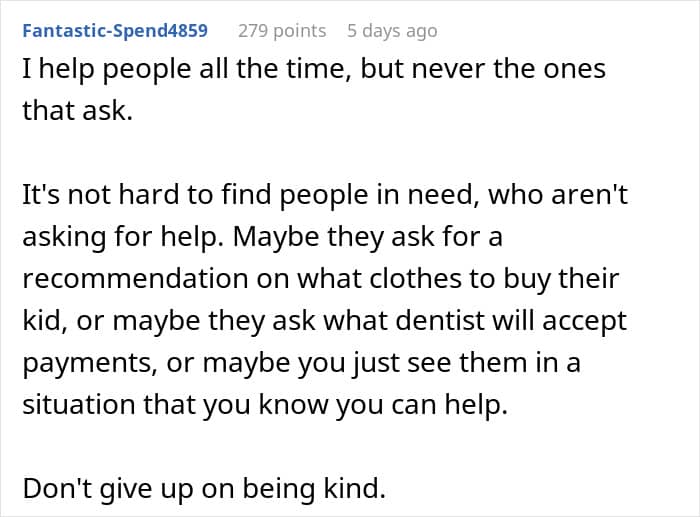Screen dimensions: 700x517
Task: Click the word 'accept' at the line end
Action: [x=585, y=321]
